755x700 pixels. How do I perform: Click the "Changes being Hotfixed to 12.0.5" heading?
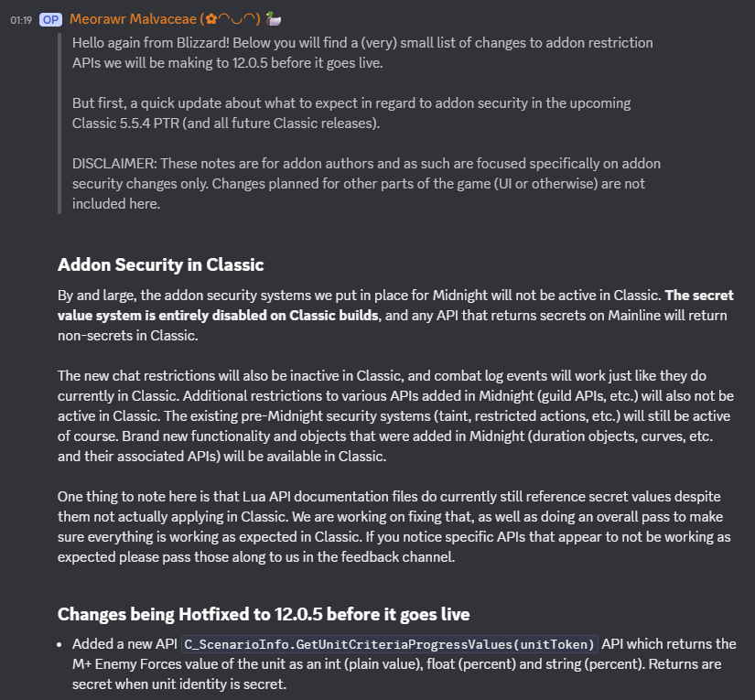(x=264, y=613)
